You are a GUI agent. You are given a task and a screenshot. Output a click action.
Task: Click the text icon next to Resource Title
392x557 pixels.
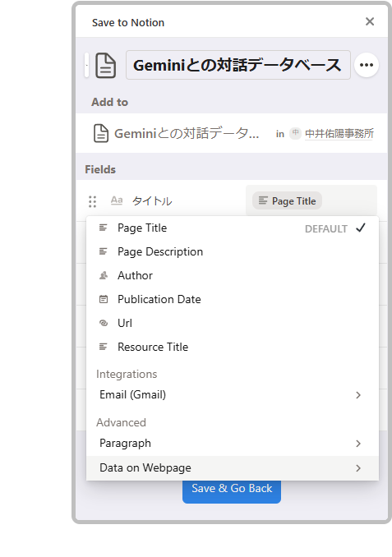(103, 347)
